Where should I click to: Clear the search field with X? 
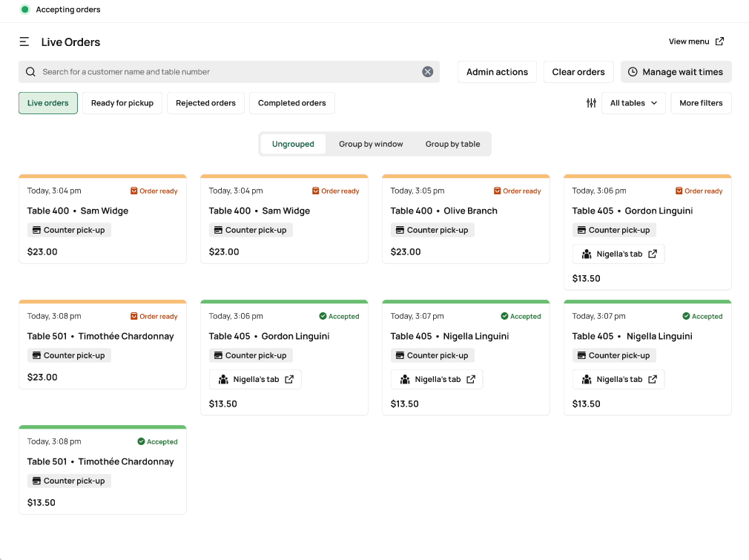(427, 72)
